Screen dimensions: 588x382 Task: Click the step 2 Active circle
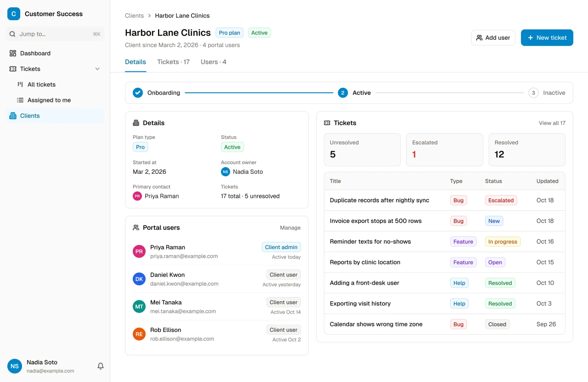(343, 93)
